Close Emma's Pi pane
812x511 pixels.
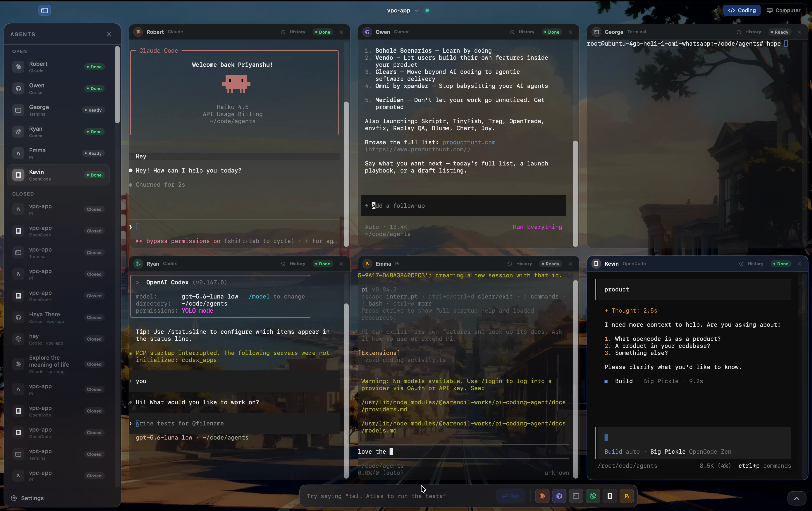(x=570, y=264)
